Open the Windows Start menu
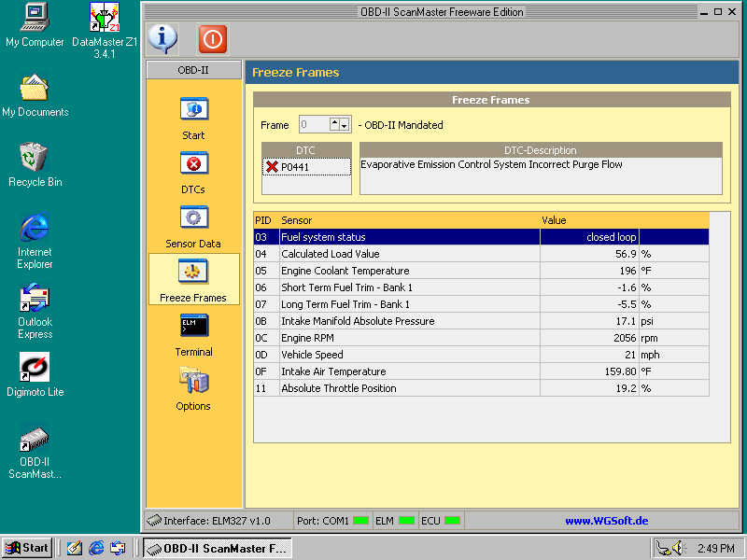 click(x=28, y=548)
